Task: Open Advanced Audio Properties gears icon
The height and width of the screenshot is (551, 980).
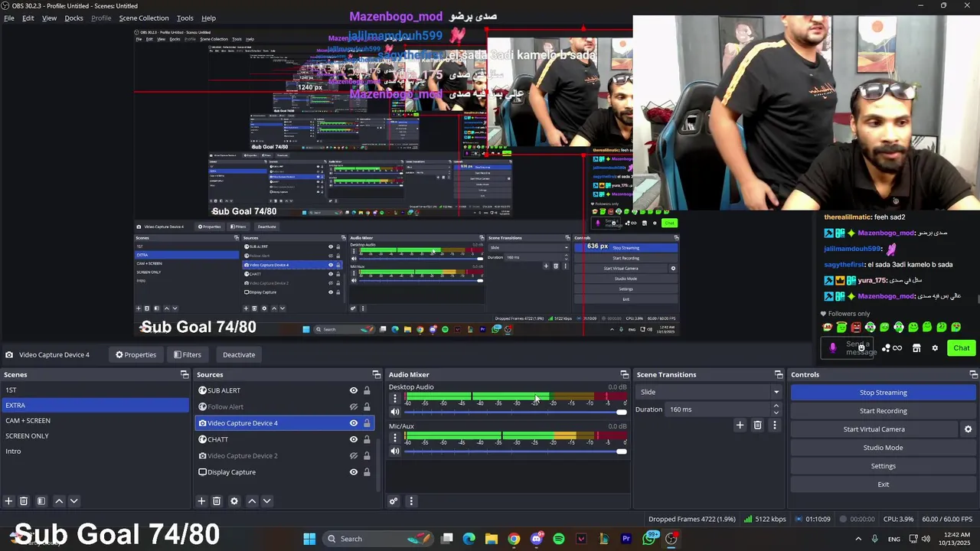Action: point(394,501)
